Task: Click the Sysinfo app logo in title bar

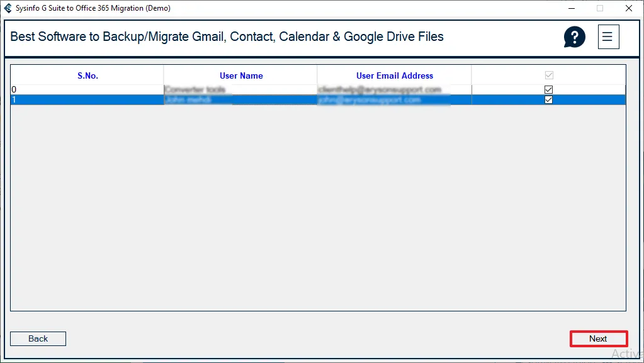Action: 8,8
